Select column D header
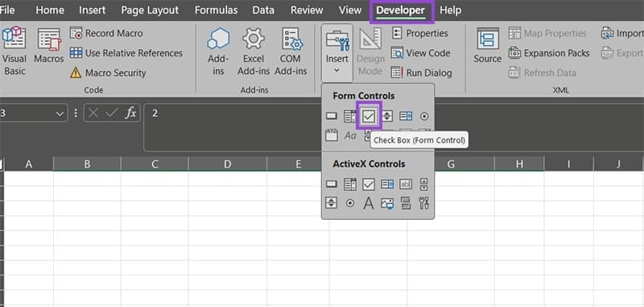The image size is (644, 307). (228, 164)
